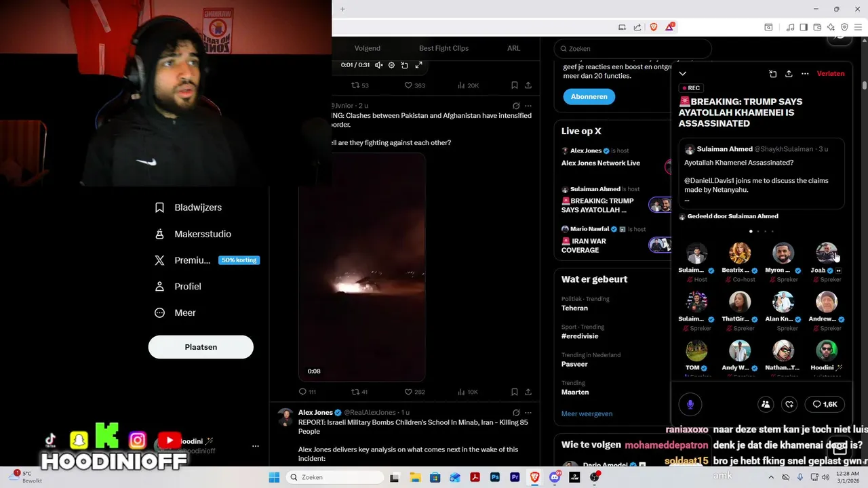
Task: Bookmark the post with 363 likes
Action: coord(515,85)
